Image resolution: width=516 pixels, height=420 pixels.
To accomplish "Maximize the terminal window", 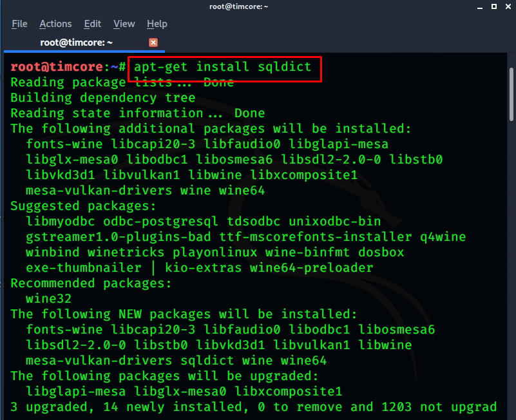I will point(494,6).
